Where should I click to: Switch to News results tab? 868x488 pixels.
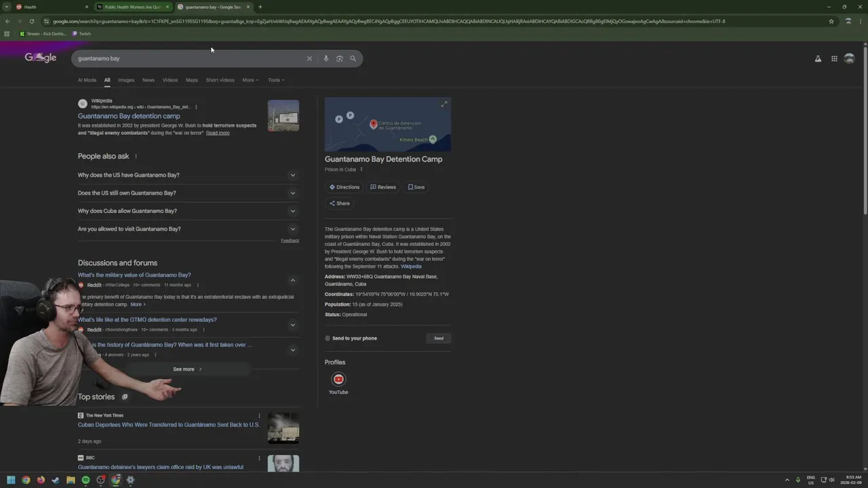point(148,80)
